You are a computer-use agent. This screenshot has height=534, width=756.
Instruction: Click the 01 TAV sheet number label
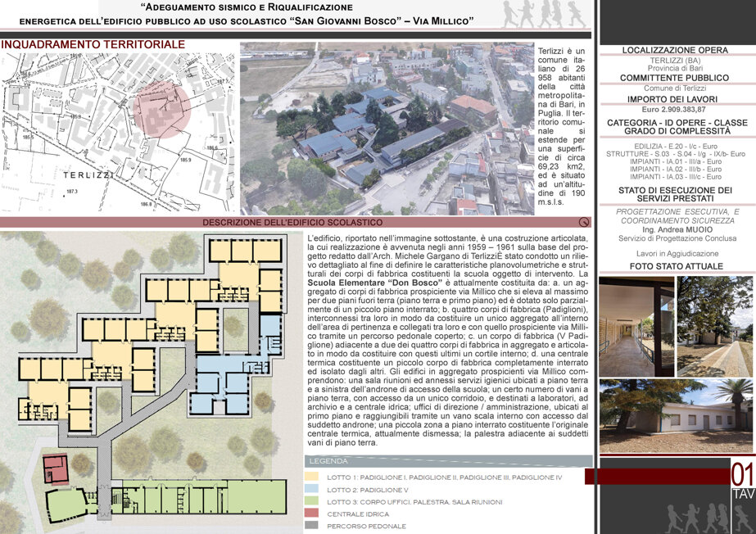coord(743,481)
